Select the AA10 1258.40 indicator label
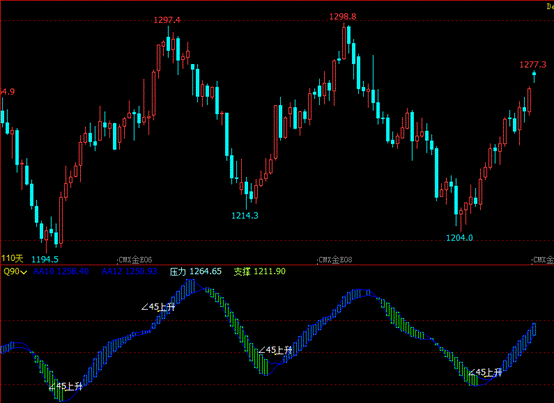554x403 pixels. [61, 271]
